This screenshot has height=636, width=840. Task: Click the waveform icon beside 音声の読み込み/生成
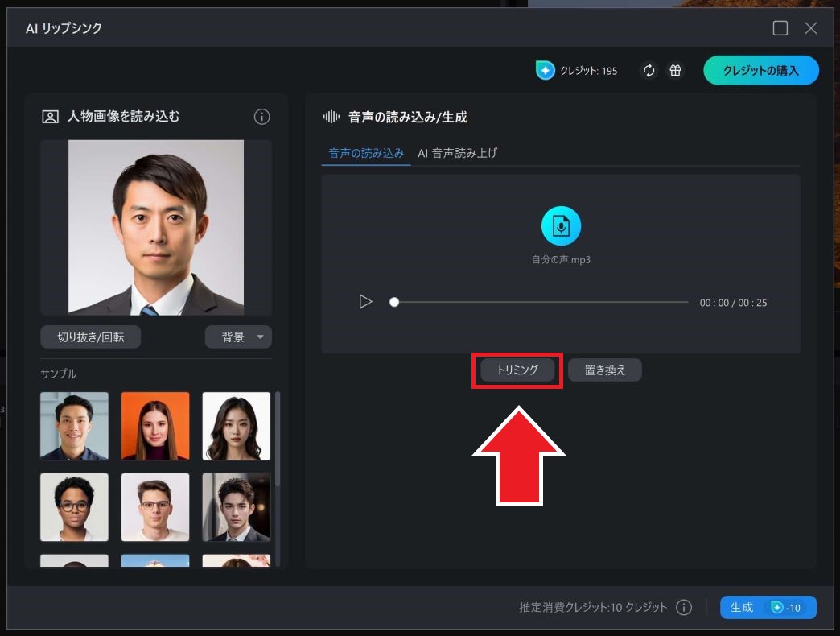331,116
